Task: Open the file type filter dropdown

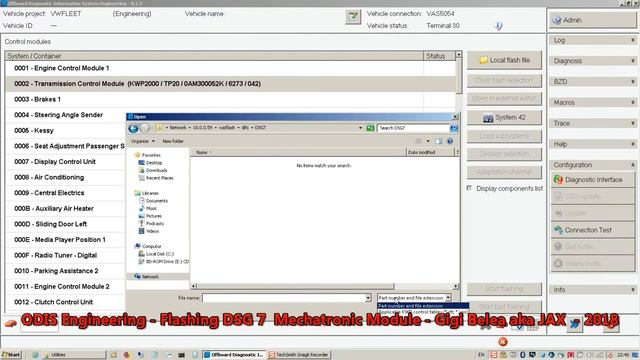Action: pos(448,298)
